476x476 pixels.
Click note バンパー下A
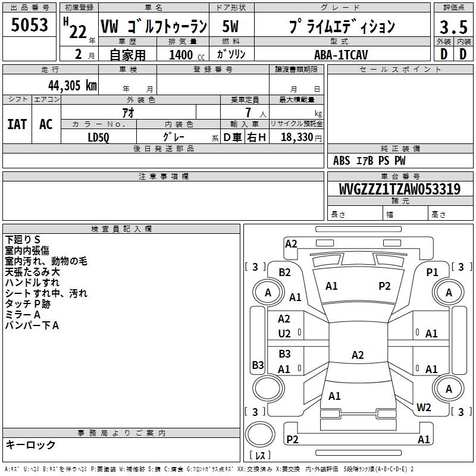(x=32, y=325)
